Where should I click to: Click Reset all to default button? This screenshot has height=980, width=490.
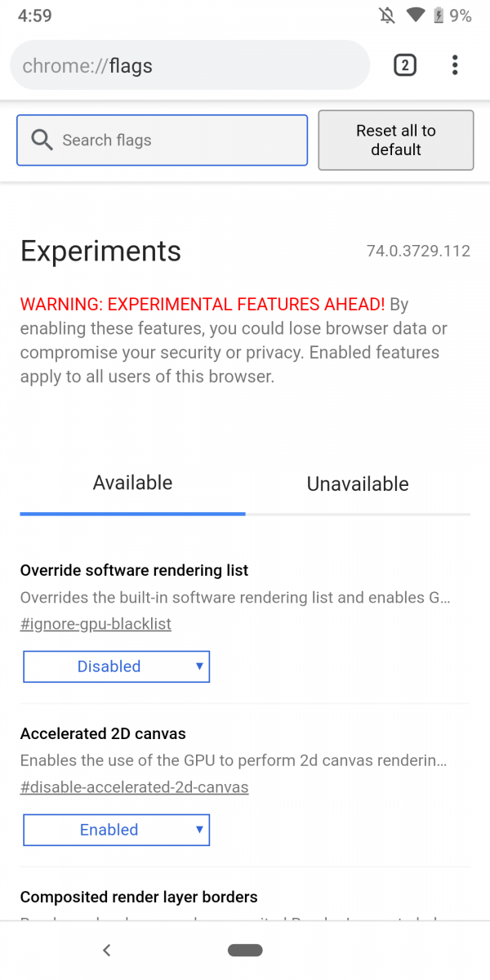click(396, 140)
